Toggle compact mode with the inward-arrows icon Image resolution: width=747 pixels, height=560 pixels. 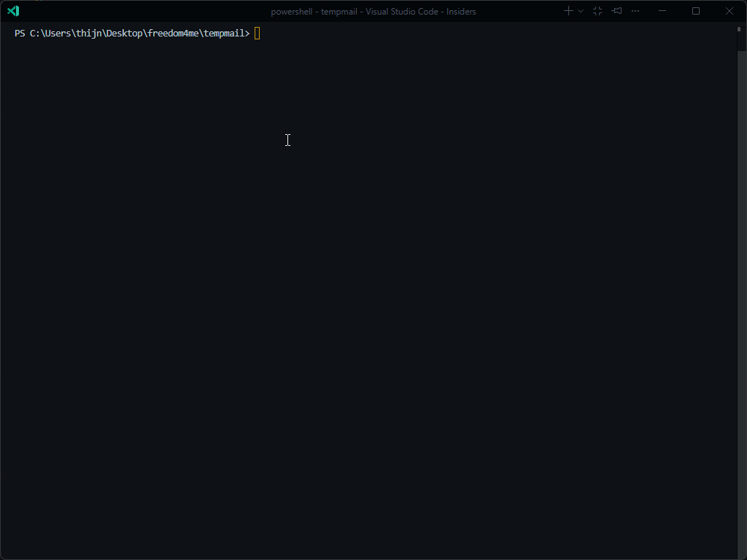point(597,11)
